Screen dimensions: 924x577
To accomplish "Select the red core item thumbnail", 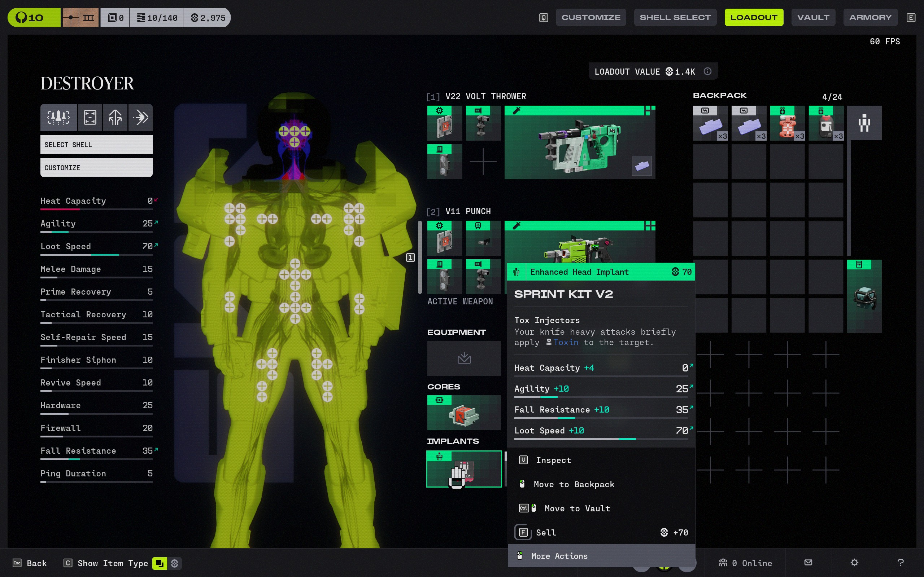I will point(463,413).
